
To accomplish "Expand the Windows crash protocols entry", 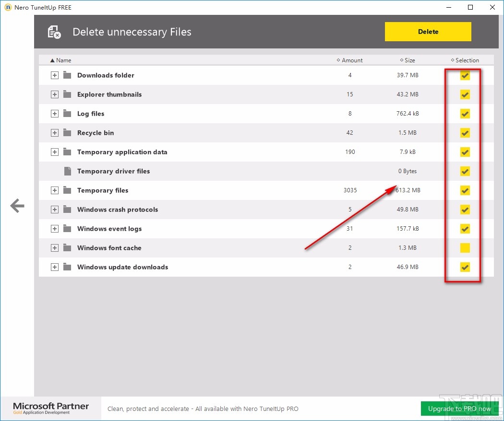I will [x=55, y=210].
